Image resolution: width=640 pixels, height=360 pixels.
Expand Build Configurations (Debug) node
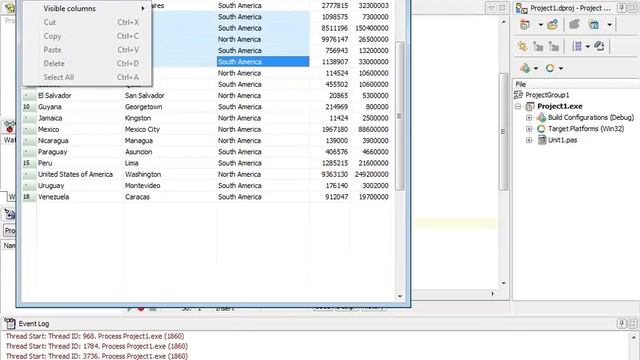click(x=529, y=118)
